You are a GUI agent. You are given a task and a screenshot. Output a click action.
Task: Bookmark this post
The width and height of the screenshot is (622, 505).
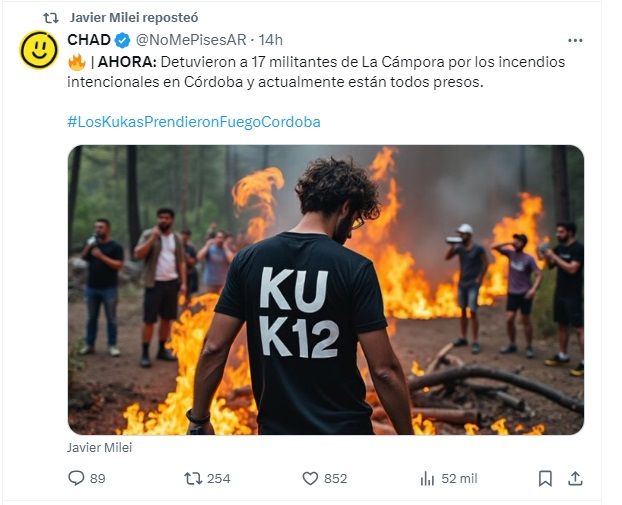click(545, 478)
